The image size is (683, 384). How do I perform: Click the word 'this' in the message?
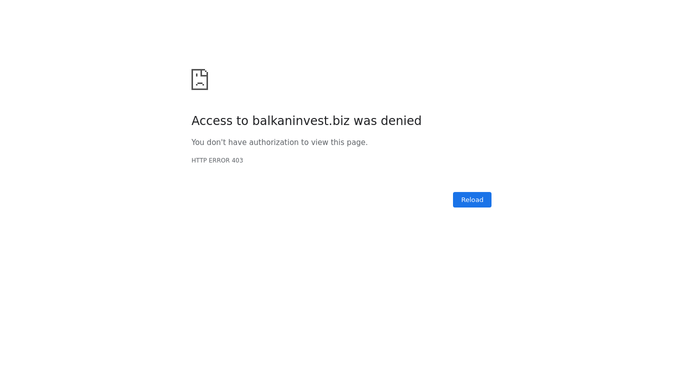click(x=337, y=142)
